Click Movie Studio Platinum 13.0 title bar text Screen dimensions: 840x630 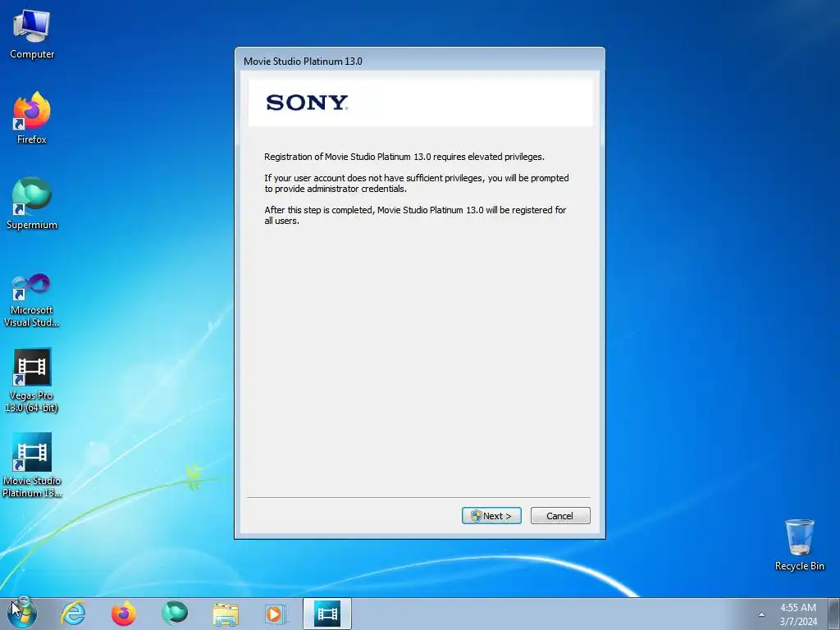pos(303,61)
